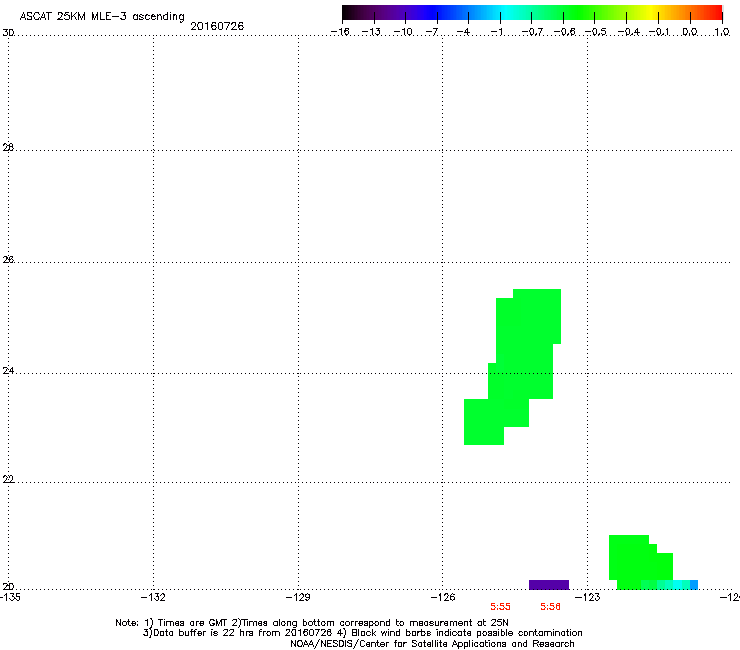Click the color scale label -0.7
Viewport: 740px width, 650px height.
click(x=532, y=32)
